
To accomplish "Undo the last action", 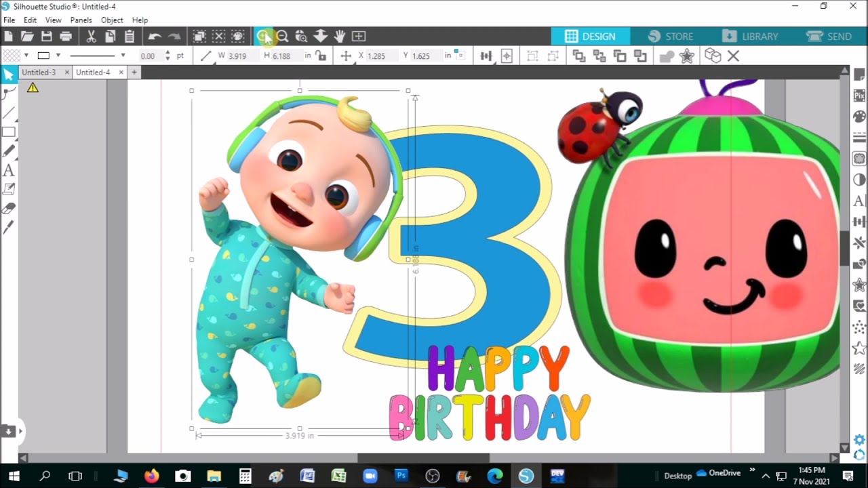I will click(155, 37).
